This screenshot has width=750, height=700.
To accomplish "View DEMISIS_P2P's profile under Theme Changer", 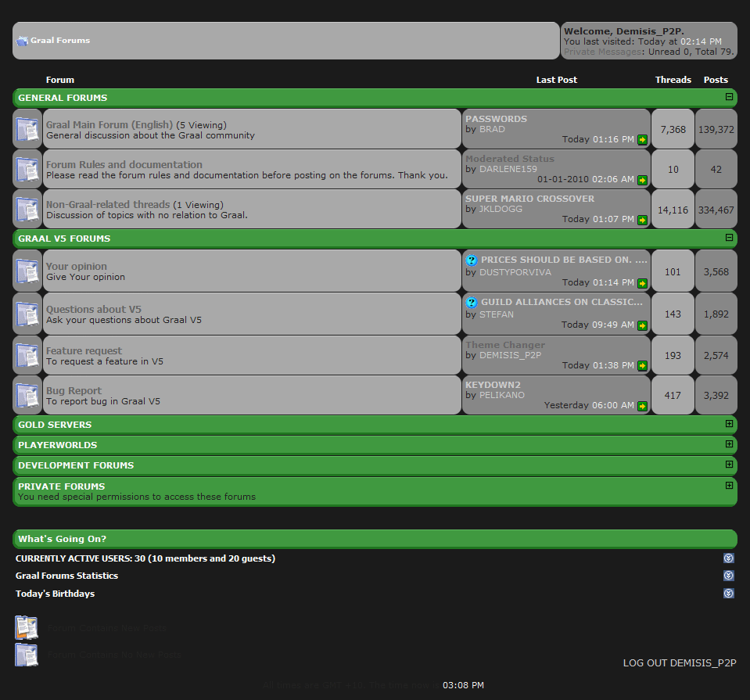I will [x=511, y=355].
